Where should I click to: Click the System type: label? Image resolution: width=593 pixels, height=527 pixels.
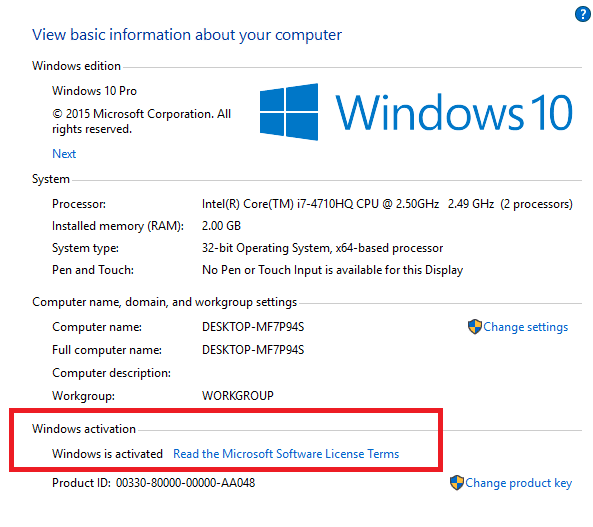click(x=85, y=248)
